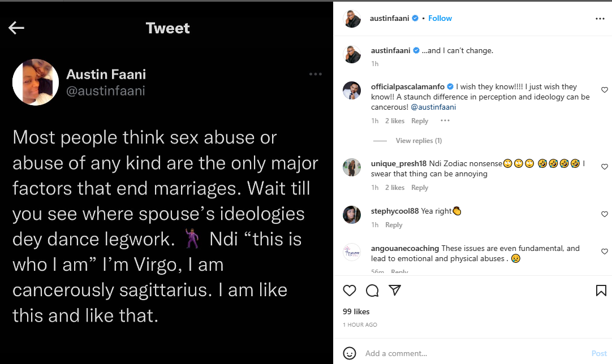
Task: Reply to unique_presh18's comment
Action: coord(420,188)
